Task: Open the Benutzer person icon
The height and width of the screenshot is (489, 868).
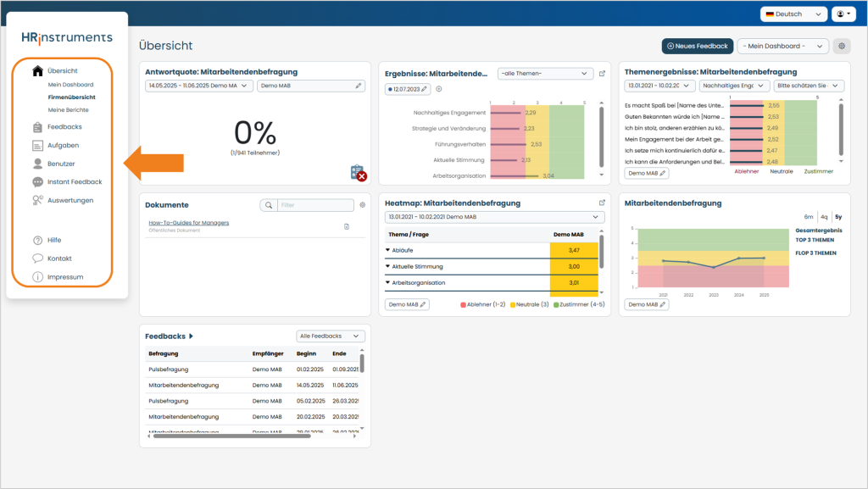Action: (37, 164)
